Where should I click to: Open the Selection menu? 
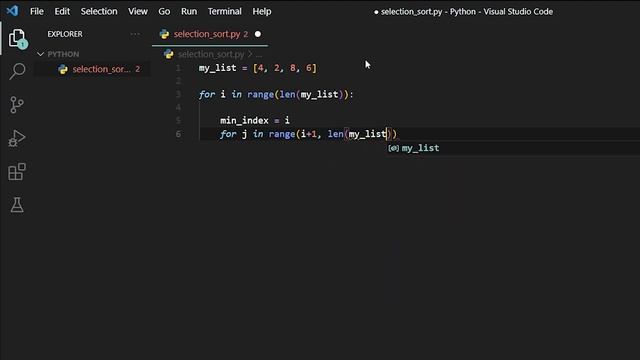click(99, 11)
